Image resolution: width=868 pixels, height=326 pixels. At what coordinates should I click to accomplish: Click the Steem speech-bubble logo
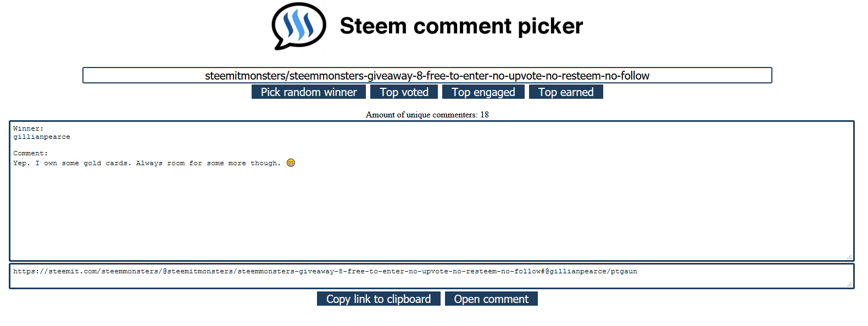coord(298,26)
